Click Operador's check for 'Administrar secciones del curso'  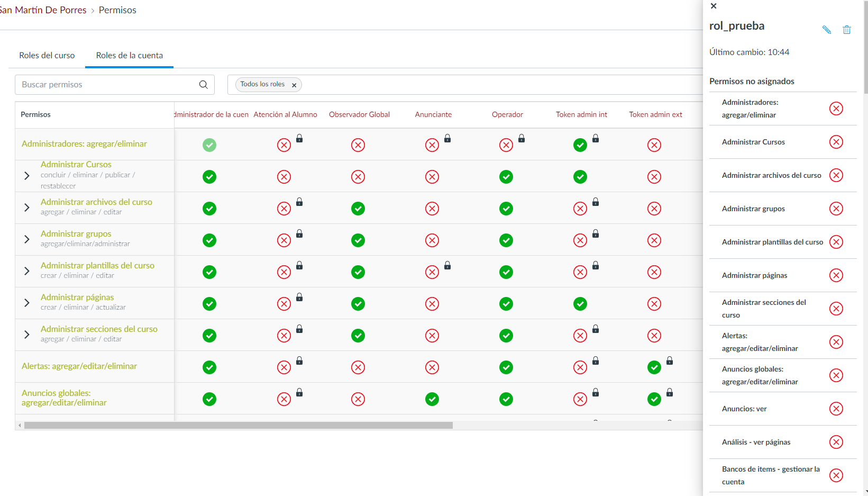(x=506, y=336)
